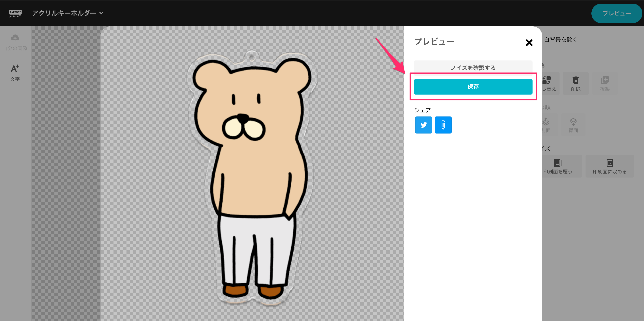Close the プレビュー panel with X
This screenshot has width=644, height=321.
point(529,43)
